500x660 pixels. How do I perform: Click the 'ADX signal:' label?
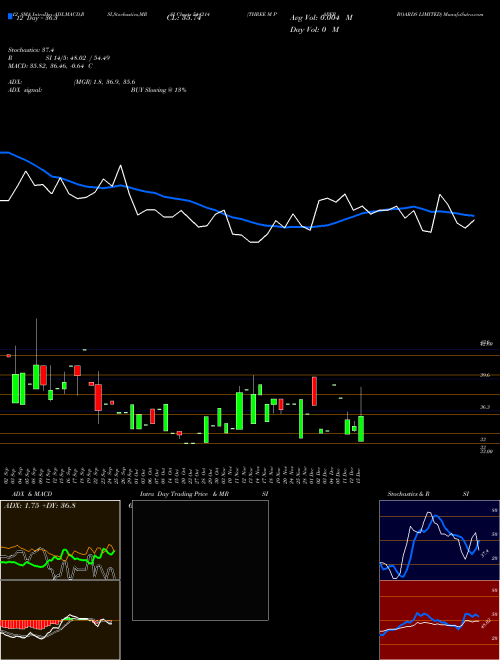pos(24,90)
